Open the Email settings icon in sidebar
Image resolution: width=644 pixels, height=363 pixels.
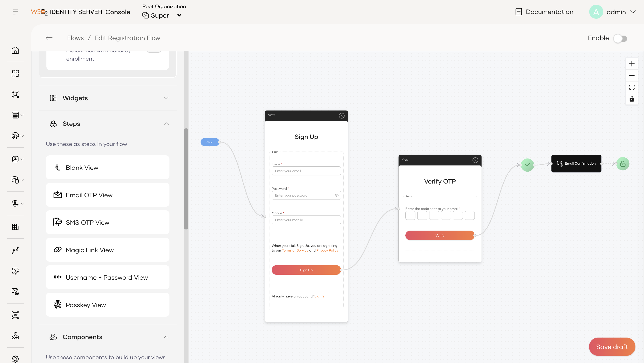[15, 292]
